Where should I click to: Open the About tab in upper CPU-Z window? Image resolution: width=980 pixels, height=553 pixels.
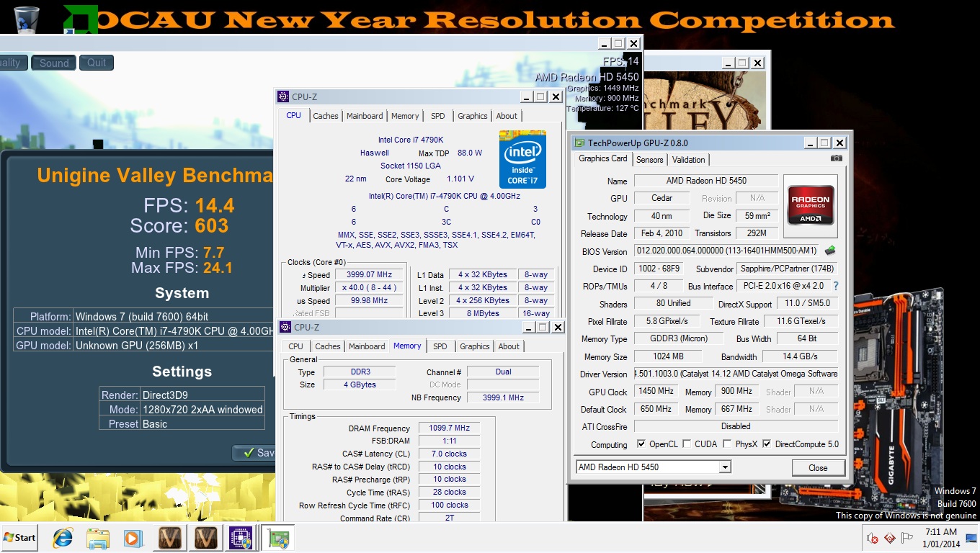(507, 116)
